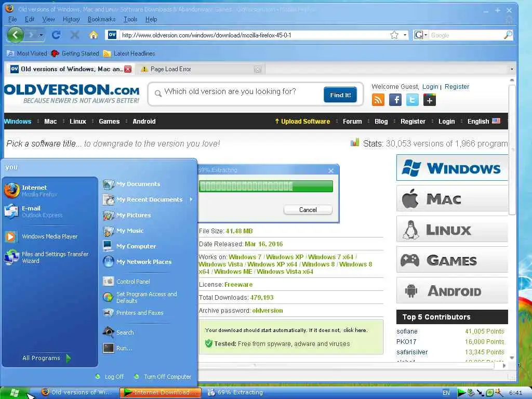The height and width of the screenshot is (399, 532).
Task: Open back/forward history dropdown arrow
Action: coord(41,35)
